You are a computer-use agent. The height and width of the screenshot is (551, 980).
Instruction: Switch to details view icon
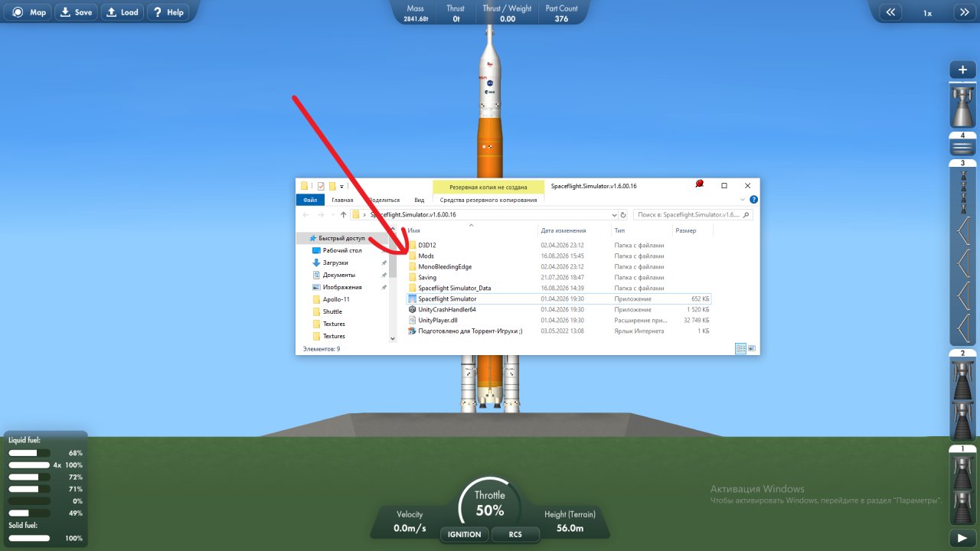(x=740, y=348)
